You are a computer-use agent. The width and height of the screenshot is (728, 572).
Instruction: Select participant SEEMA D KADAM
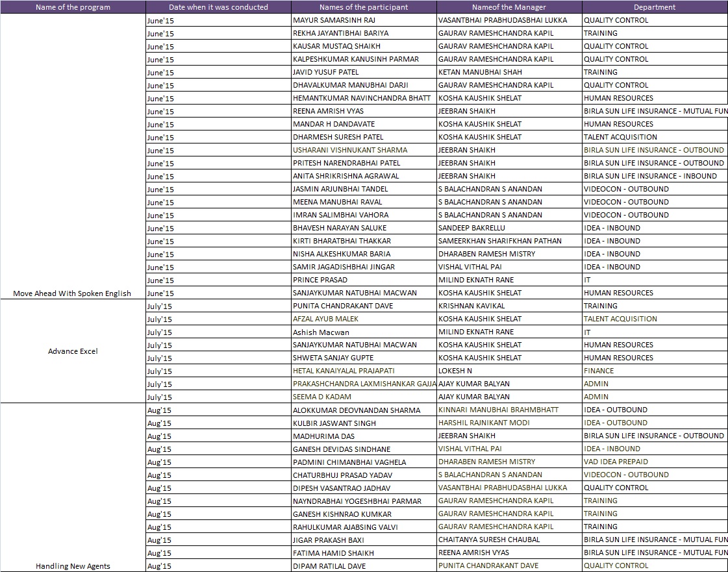(364, 397)
